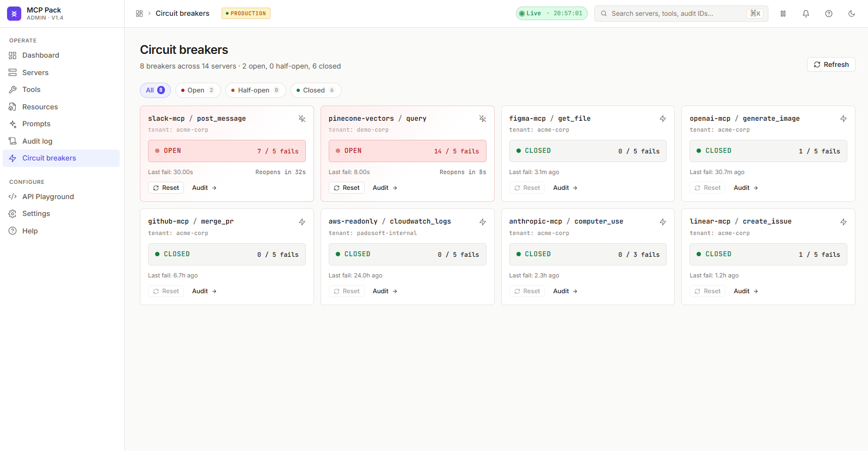This screenshot has height=451, width=868.
Task: Filter breakers by Open state
Action: tap(198, 90)
